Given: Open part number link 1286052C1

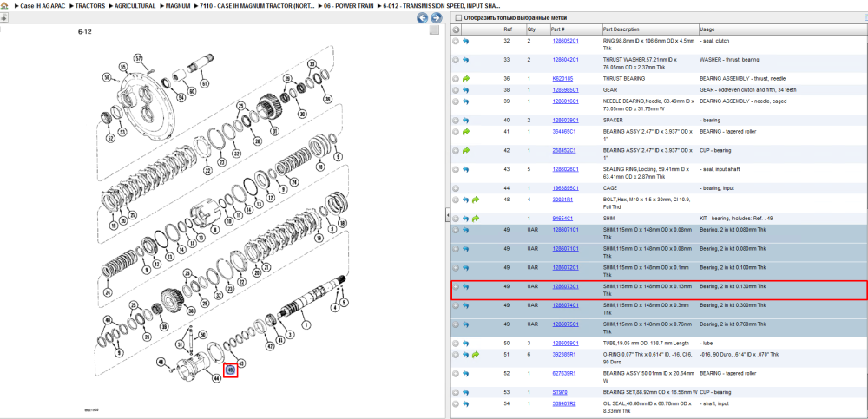Looking at the screenshot, I should click(565, 41).
